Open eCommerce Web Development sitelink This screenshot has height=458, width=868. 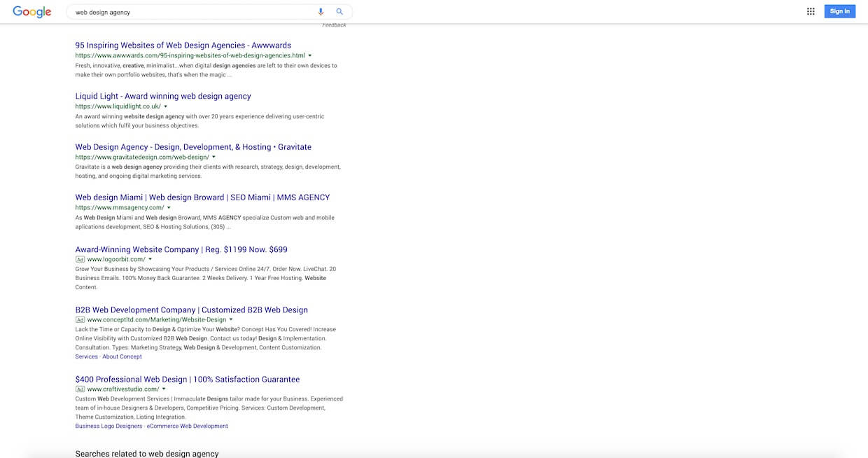(x=188, y=426)
